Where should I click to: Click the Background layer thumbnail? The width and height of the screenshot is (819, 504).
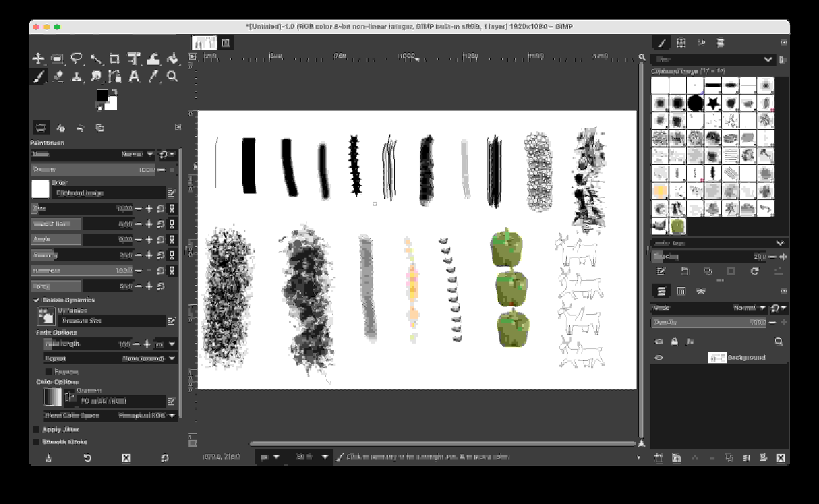pyautogui.click(x=717, y=357)
